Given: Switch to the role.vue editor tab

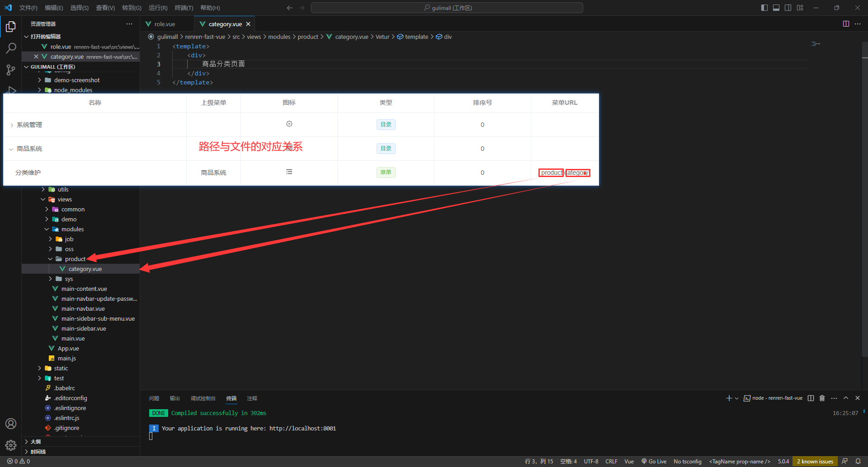Looking at the screenshot, I should (165, 24).
